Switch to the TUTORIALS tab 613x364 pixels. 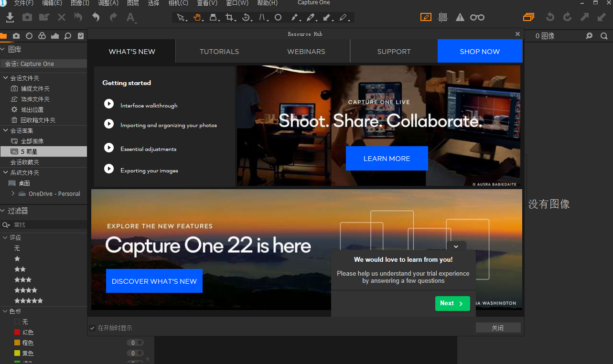click(x=219, y=52)
